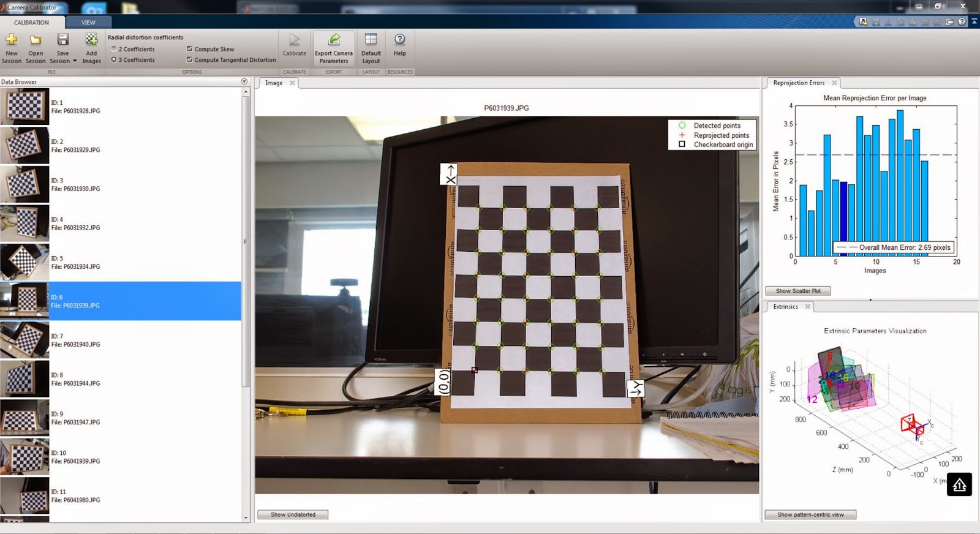Save Session using the floppy disk icon

pyautogui.click(x=62, y=40)
